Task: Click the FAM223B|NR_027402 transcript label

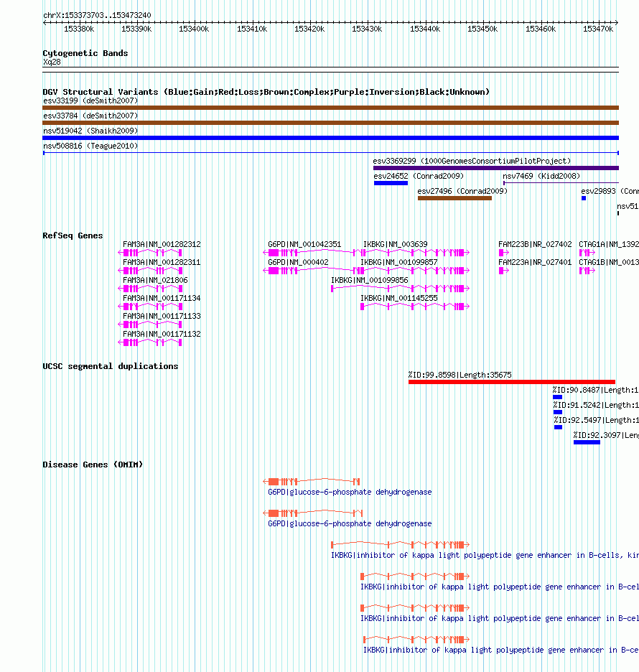Action: 535,244
